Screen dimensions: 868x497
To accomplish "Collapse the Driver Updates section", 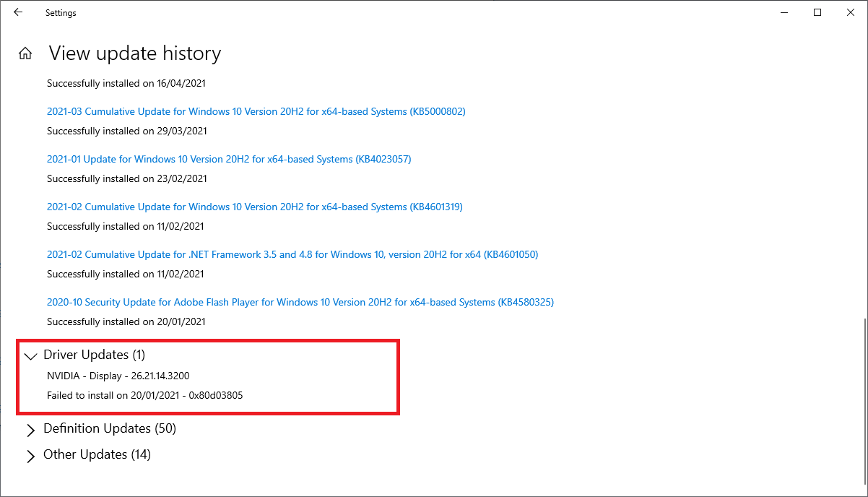I will (x=30, y=355).
